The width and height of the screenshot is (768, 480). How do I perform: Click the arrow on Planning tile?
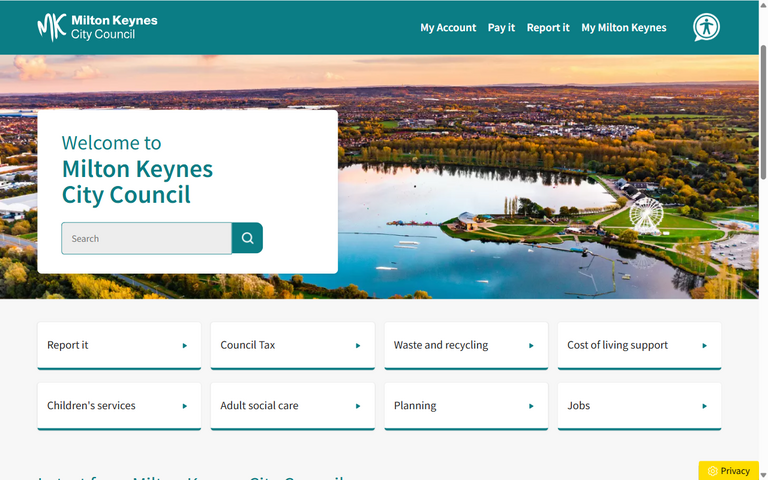(531, 406)
